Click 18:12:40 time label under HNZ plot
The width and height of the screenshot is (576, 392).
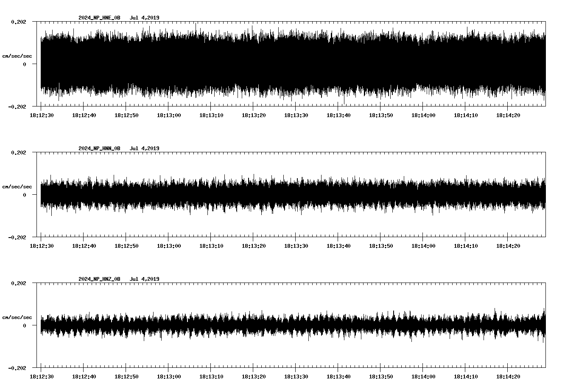[x=84, y=376]
